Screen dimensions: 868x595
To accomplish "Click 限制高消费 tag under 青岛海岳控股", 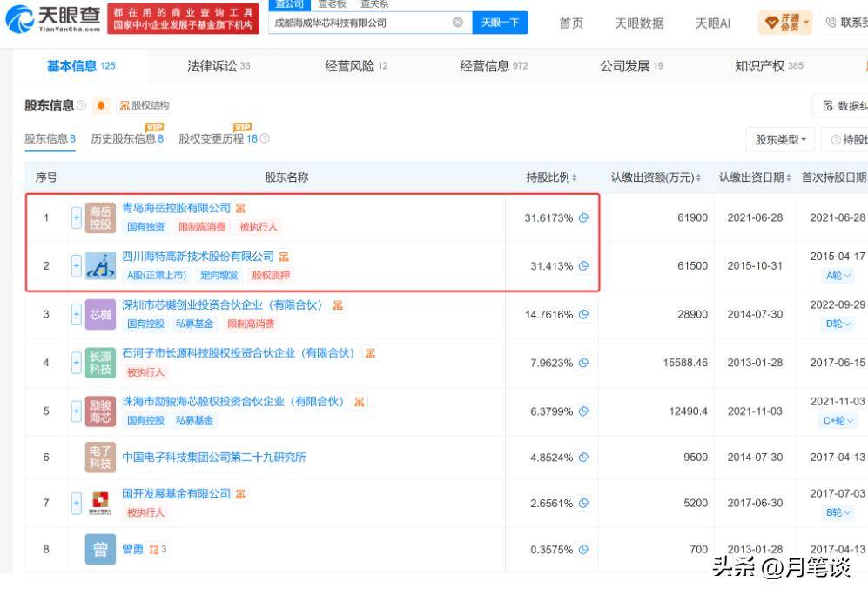I will 202,227.
